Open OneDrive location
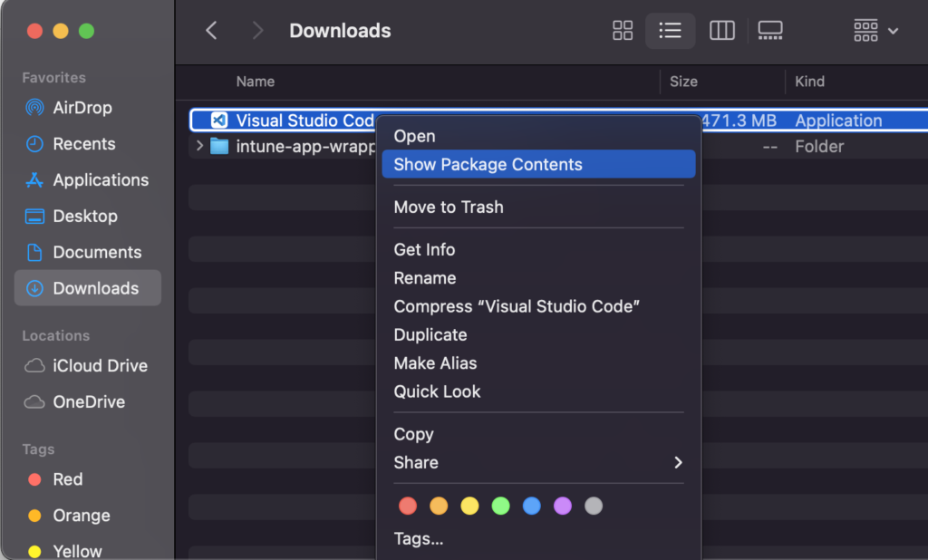This screenshot has height=560, width=928. (89, 402)
